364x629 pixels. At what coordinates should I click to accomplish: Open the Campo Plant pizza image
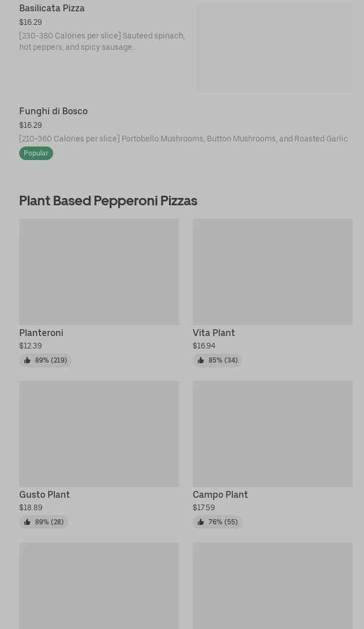tap(272, 433)
